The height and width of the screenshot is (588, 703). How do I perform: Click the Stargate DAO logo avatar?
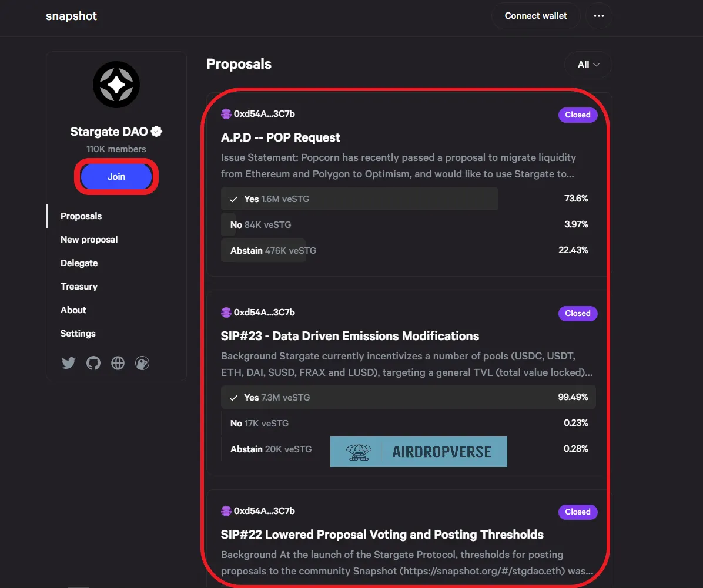(116, 85)
